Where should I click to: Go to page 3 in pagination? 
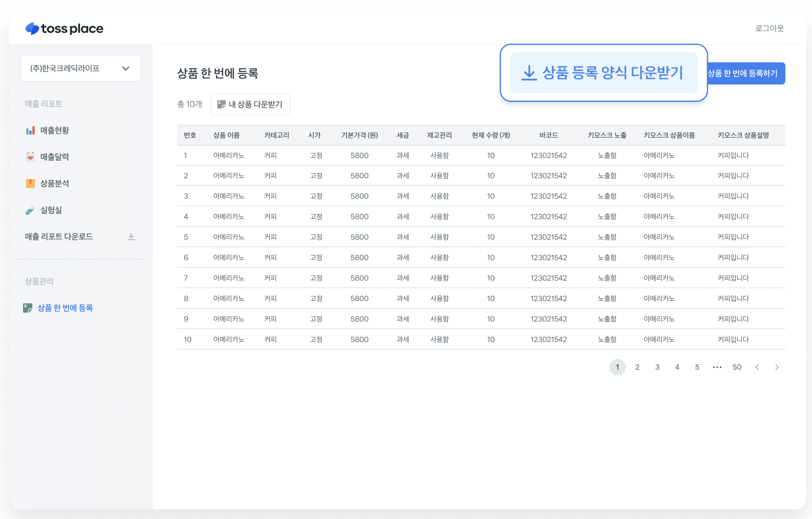(x=657, y=367)
